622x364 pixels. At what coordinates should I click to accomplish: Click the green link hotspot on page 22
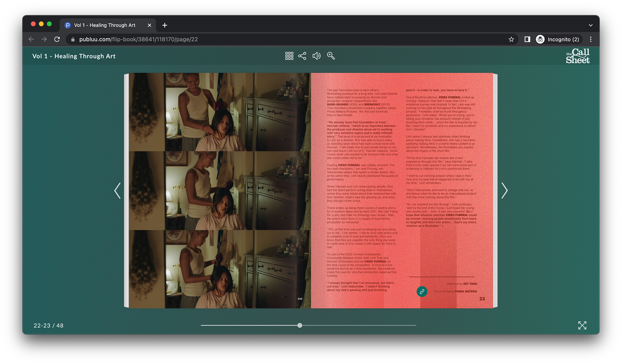click(x=422, y=292)
